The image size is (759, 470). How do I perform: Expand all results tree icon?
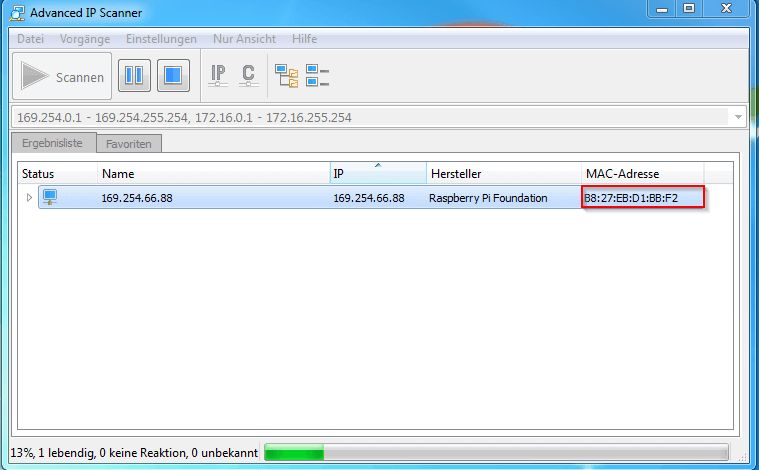[287, 76]
